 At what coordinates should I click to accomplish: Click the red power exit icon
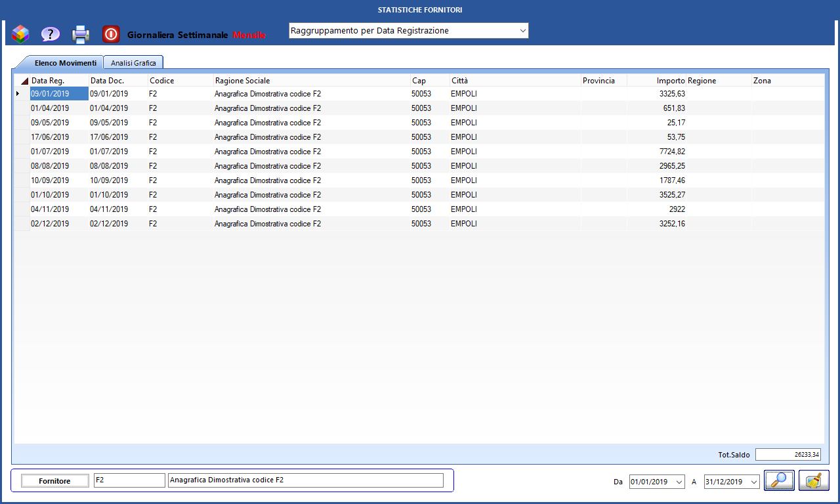111,33
